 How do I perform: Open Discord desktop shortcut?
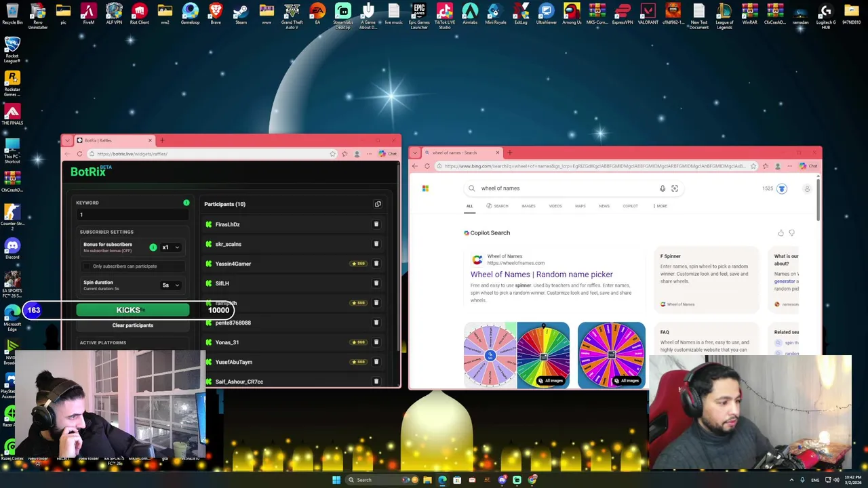tap(12, 249)
